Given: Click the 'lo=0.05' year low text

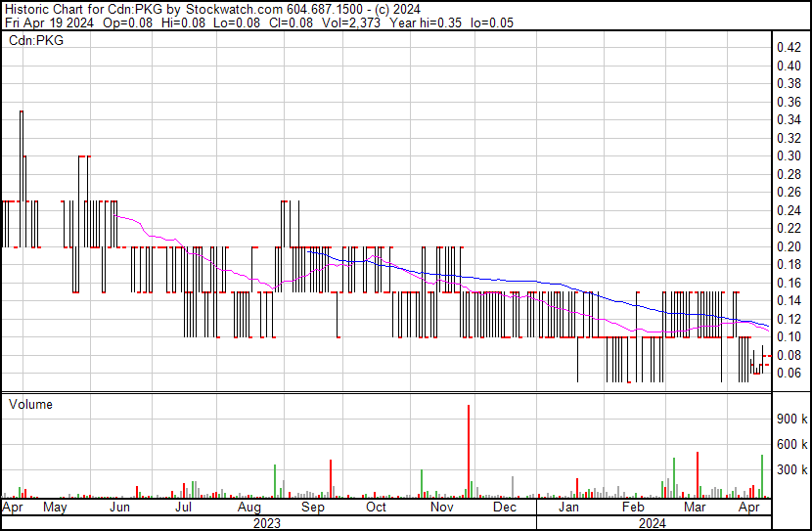Looking at the screenshot, I should pos(492,22).
